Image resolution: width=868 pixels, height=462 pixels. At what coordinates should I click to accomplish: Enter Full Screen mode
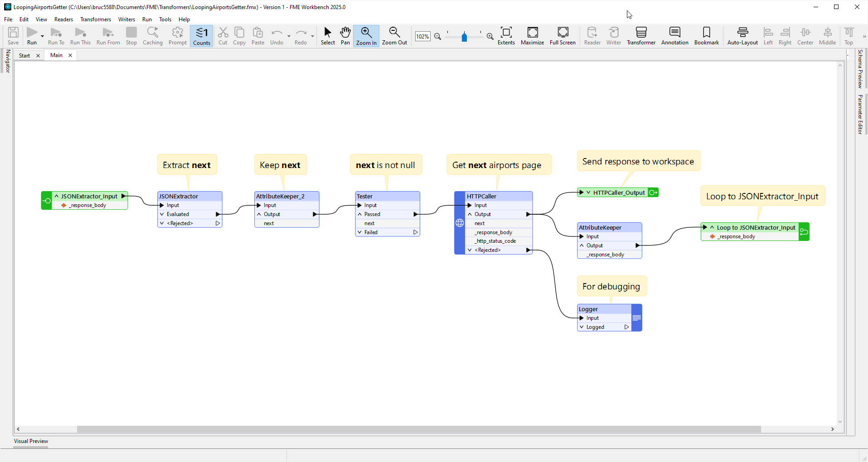point(563,36)
